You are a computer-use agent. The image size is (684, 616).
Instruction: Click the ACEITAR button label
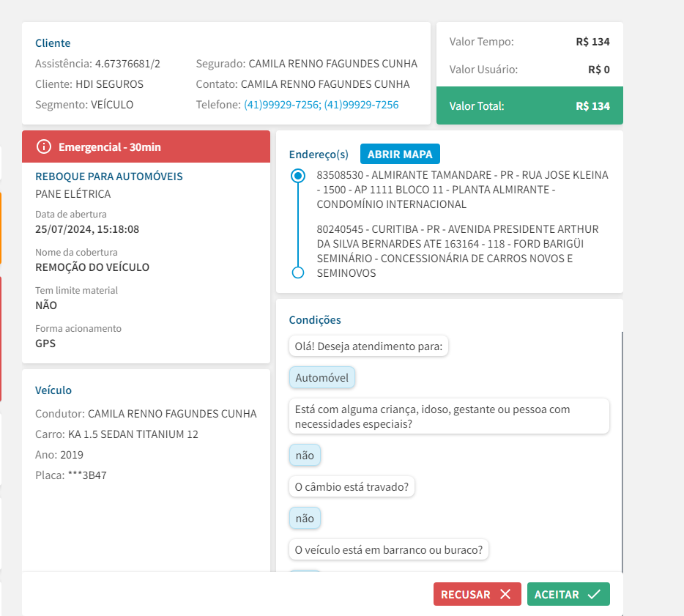pyautogui.click(x=557, y=595)
